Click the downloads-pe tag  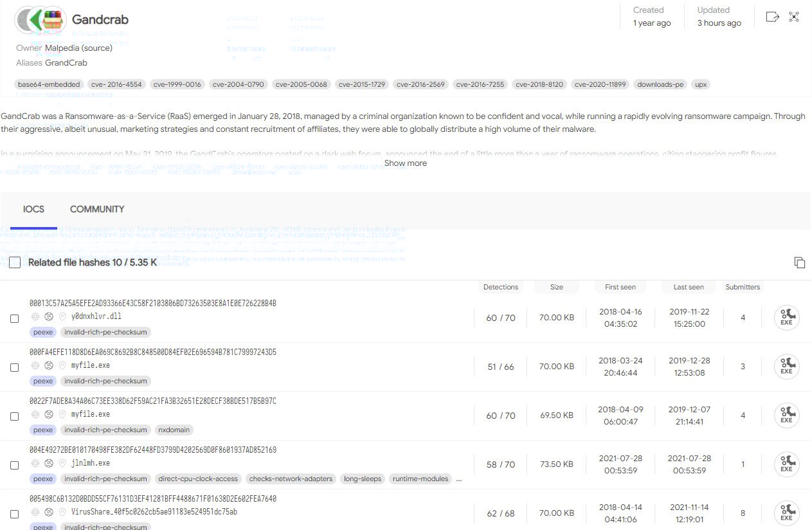[660, 84]
